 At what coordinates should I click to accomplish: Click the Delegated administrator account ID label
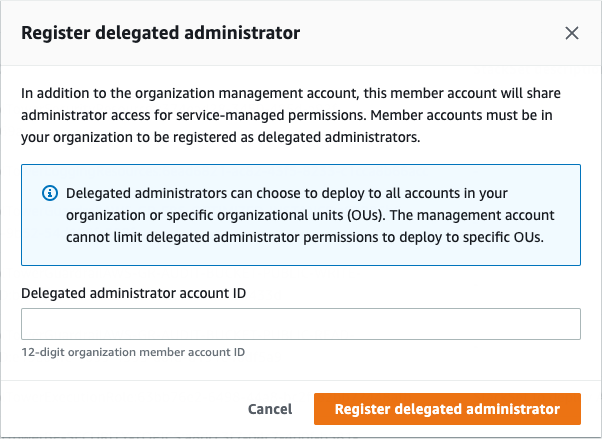[x=134, y=293]
